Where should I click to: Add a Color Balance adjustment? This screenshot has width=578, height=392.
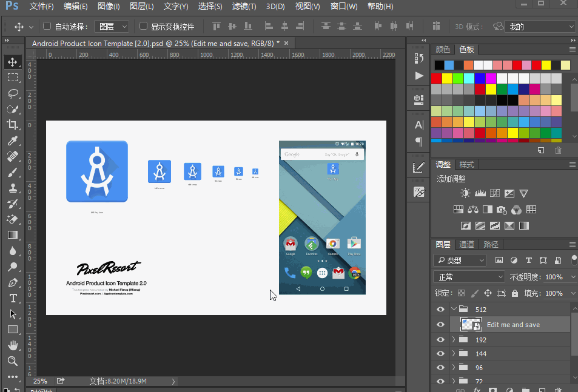coord(473,210)
